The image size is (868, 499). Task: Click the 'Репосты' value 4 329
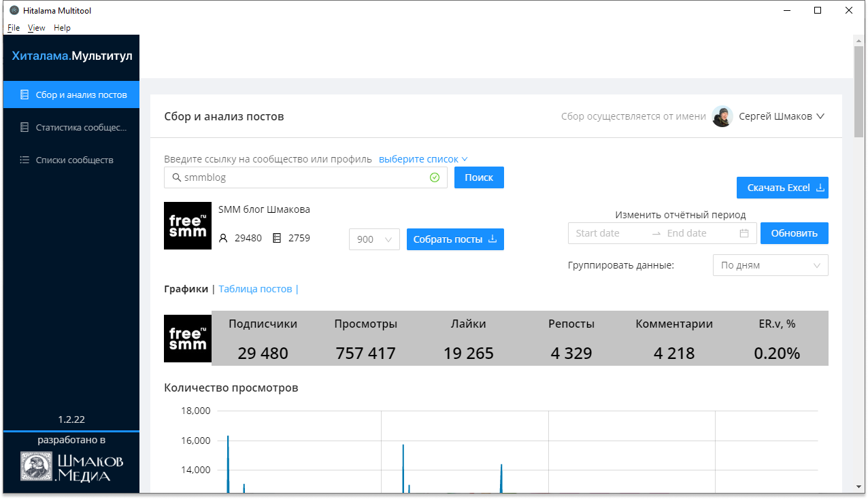click(571, 354)
